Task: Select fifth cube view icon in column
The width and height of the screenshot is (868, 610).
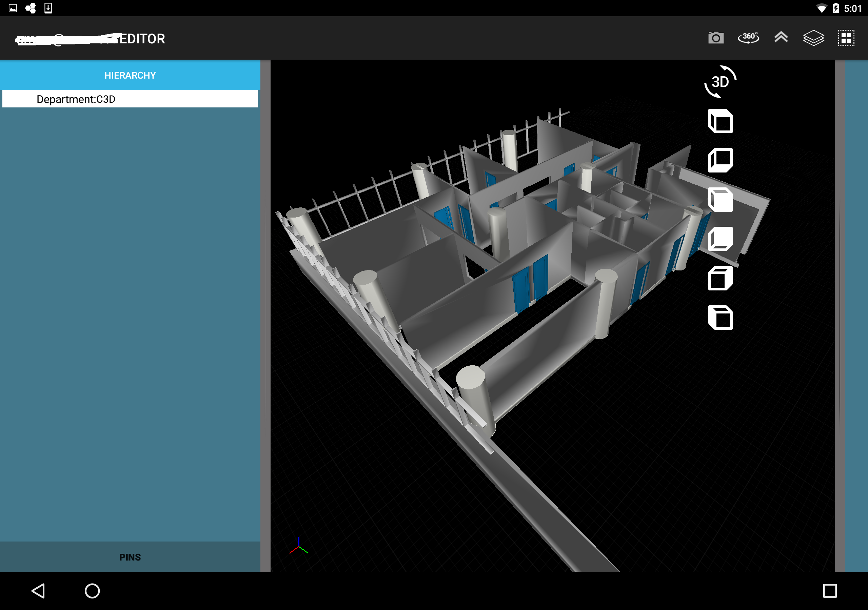Action: pyautogui.click(x=720, y=278)
